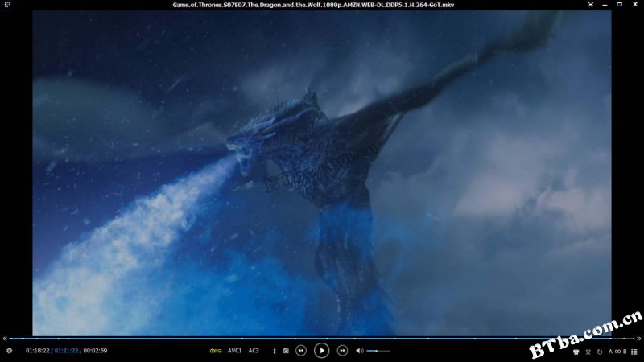
Task: Toggle dxva hardware acceleration
Action: [x=216, y=351]
